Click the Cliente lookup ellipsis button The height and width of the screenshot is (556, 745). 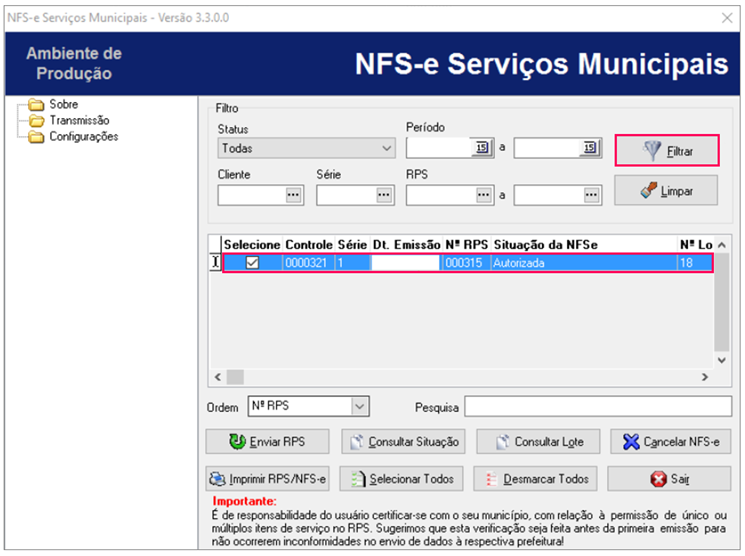point(293,195)
